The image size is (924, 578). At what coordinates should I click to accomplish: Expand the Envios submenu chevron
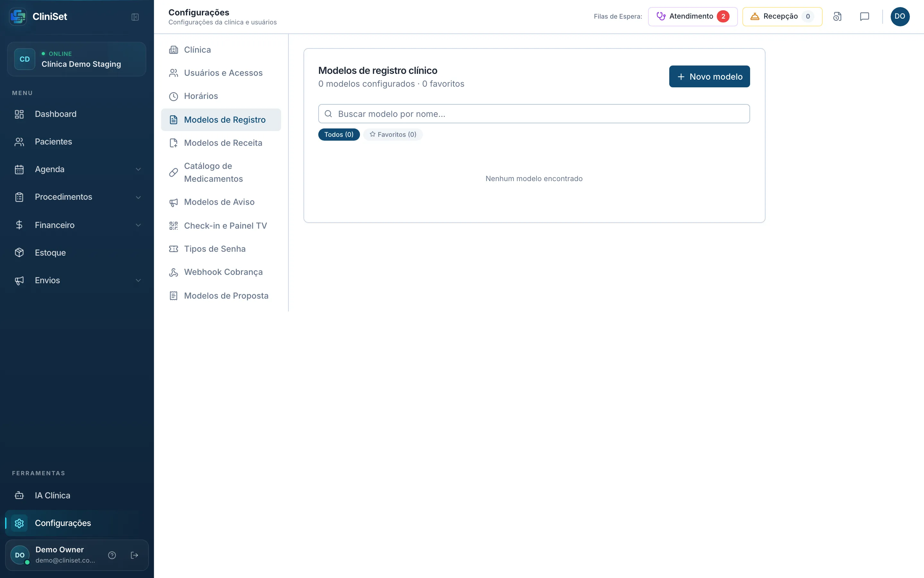pos(138,281)
